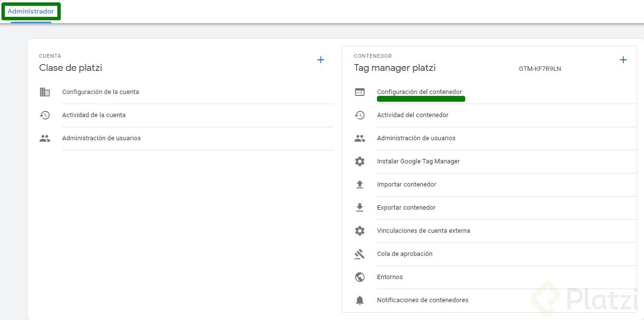The width and height of the screenshot is (644, 320).
Task: Open Administración de usuarios in the account panel
Action: pyautogui.click(x=101, y=138)
